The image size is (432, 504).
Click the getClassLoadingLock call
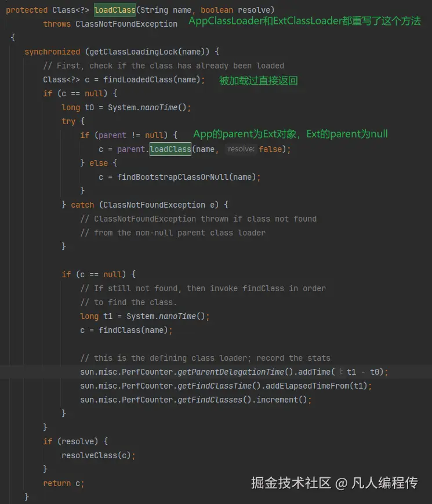click(133, 52)
